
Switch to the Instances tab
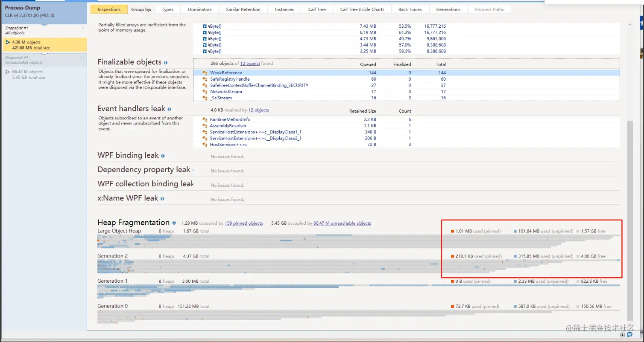coord(284,9)
